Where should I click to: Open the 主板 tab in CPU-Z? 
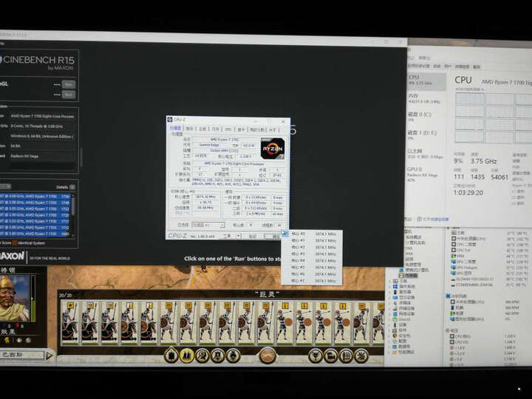point(202,129)
